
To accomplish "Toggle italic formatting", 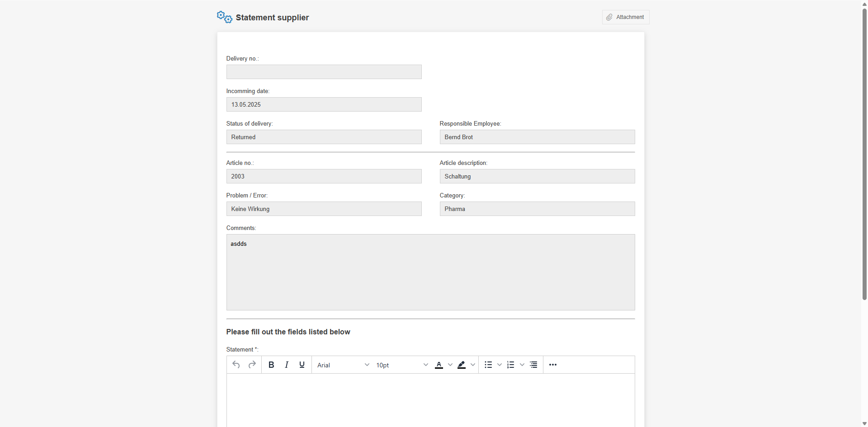I will click(287, 365).
